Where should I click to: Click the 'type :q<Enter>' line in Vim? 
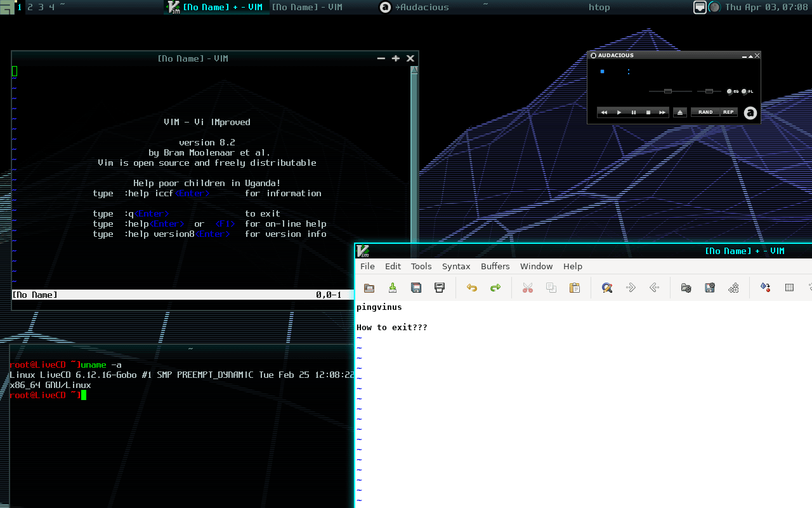(x=187, y=214)
